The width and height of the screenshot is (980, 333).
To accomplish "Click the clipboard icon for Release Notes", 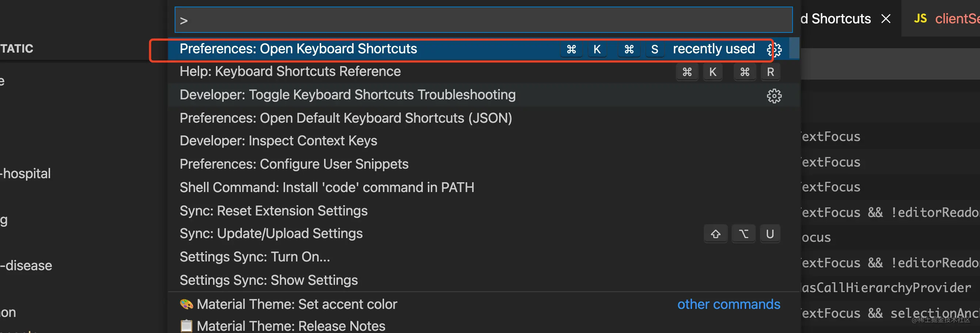I will point(186,326).
